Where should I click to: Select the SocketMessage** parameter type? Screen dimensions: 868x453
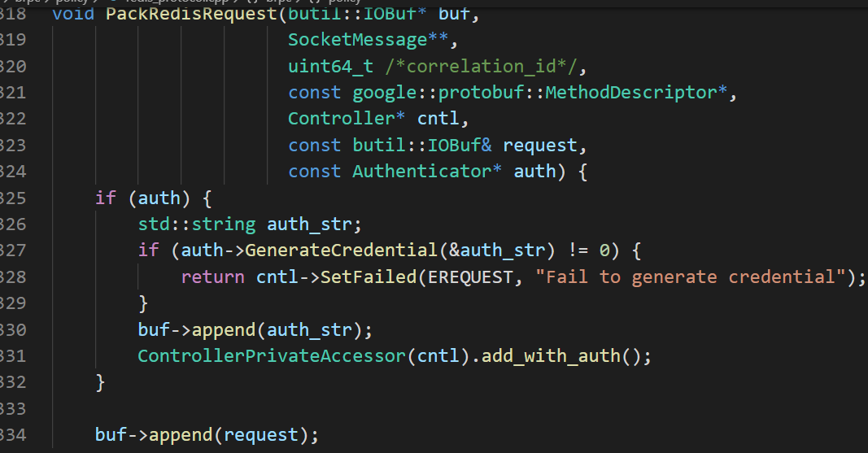[369, 40]
